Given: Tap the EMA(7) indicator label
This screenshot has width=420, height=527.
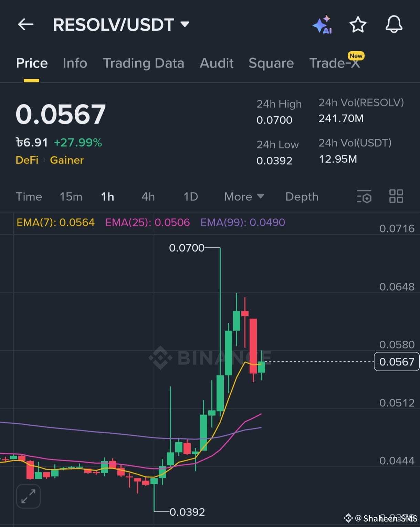Looking at the screenshot, I should 55,223.
